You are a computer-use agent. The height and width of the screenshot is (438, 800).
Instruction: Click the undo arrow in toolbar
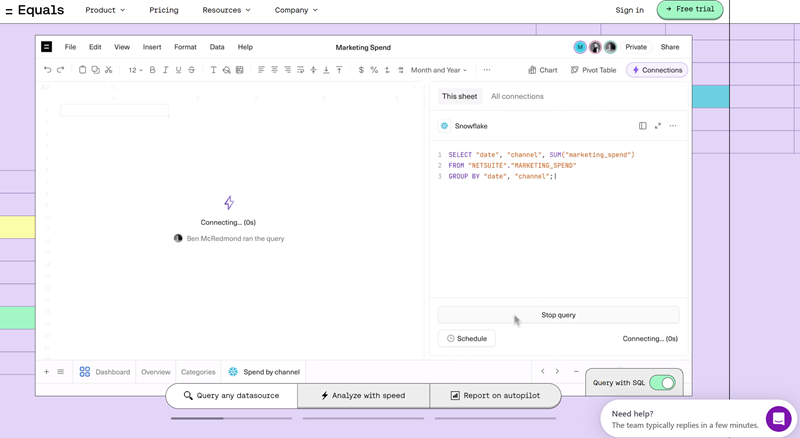(47, 70)
